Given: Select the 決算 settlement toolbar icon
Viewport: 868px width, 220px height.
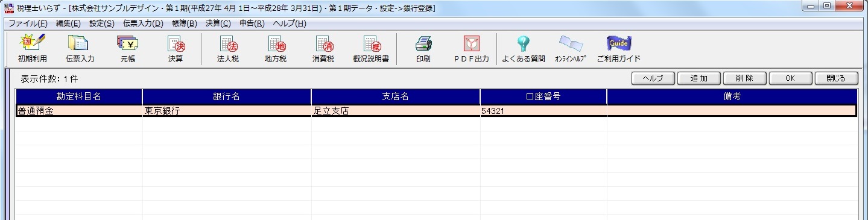Looking at the screenshot, I should pyautogui.click(x=176, y=49).
